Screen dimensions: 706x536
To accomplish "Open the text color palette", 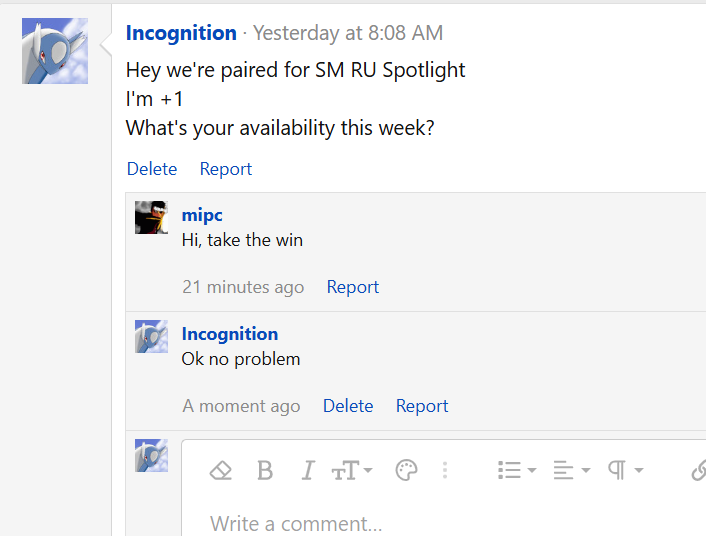I will (x=406, y=470).
